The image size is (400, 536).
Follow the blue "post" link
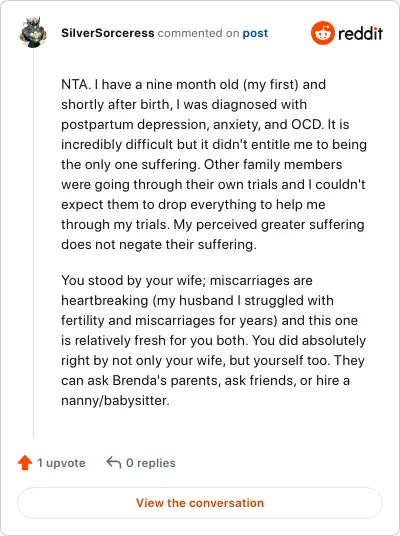255,33
